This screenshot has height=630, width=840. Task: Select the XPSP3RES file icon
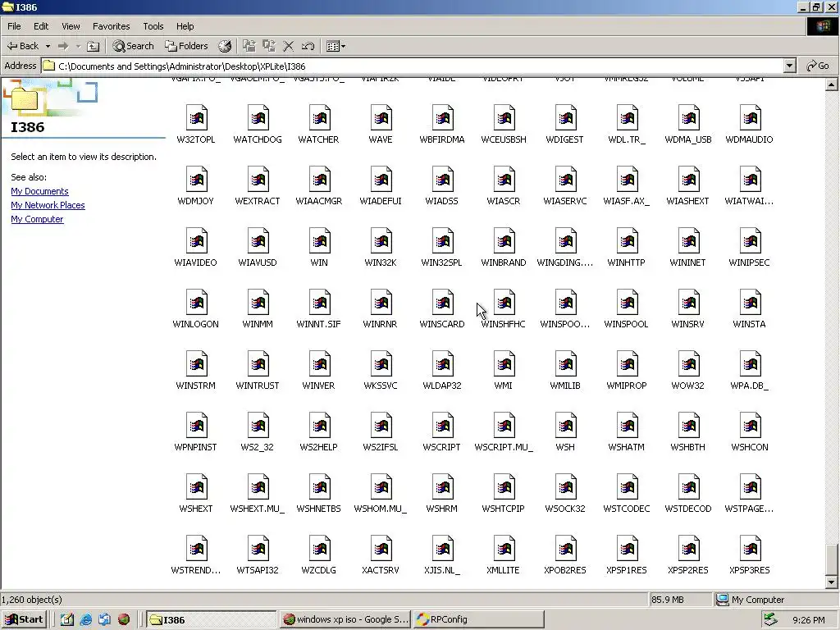click(750, 548)
